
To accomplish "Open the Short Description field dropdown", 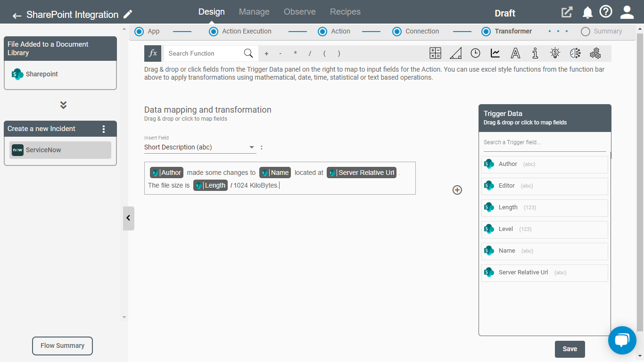I will click(x=200, y=147).
